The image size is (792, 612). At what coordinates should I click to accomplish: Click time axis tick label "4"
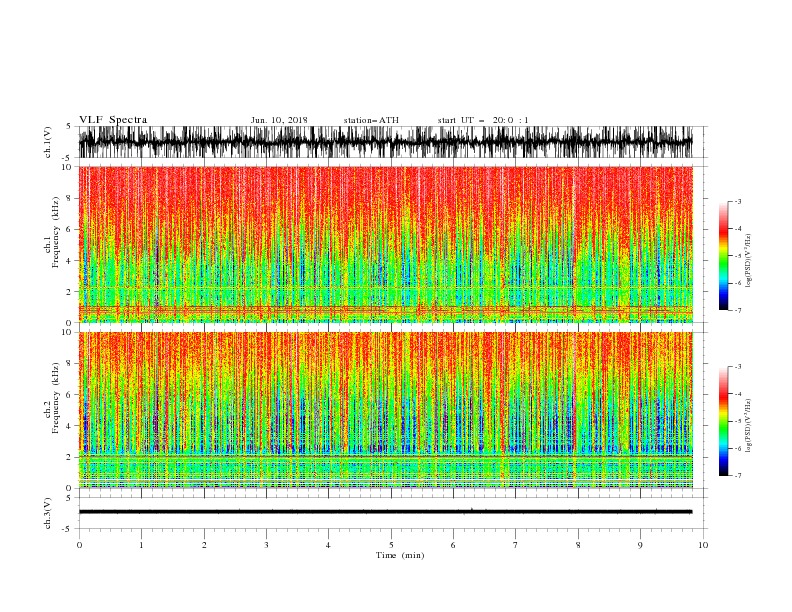(328, 545)
